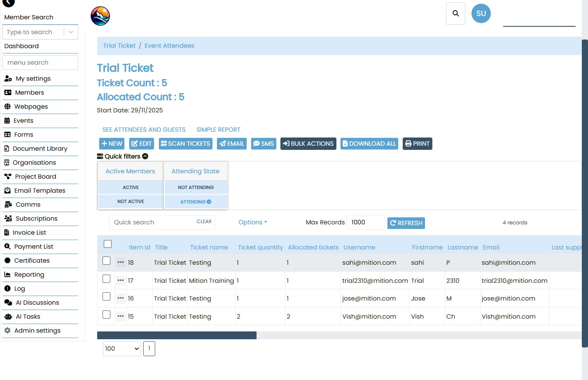Tick the checkbox for item 17 row
This screenshot has width=588, height=380.
point(107,279)
